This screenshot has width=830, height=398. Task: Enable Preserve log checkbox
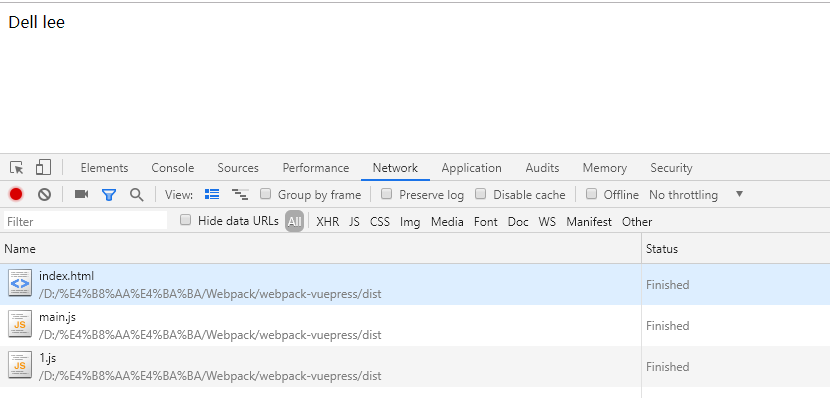tap(386, 194)
